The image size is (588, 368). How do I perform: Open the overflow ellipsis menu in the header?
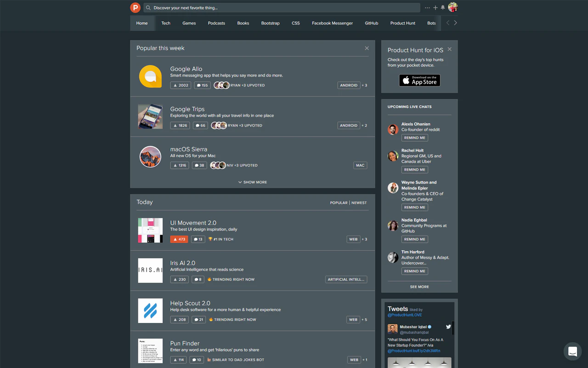coord(427,8)
